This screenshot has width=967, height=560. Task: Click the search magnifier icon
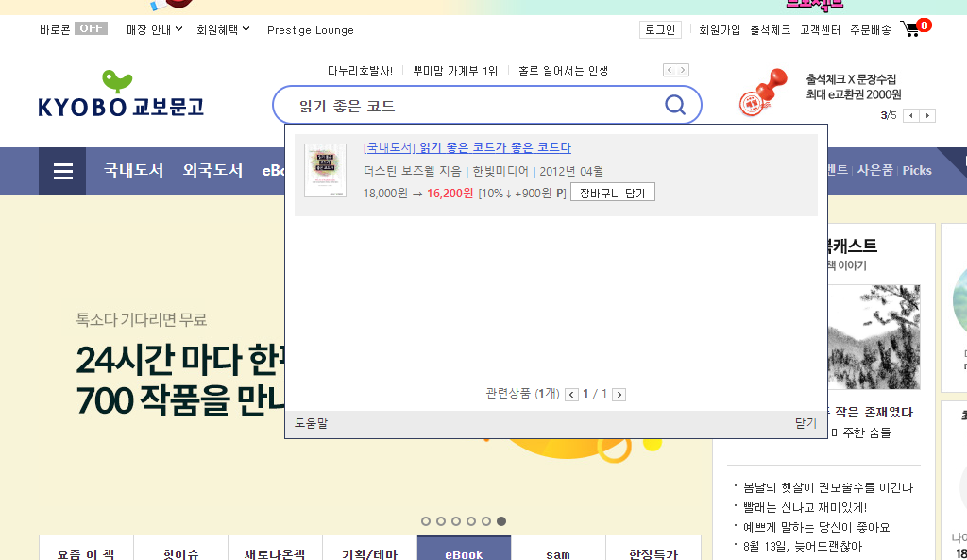pyautogui.click(x=674, y=105)
